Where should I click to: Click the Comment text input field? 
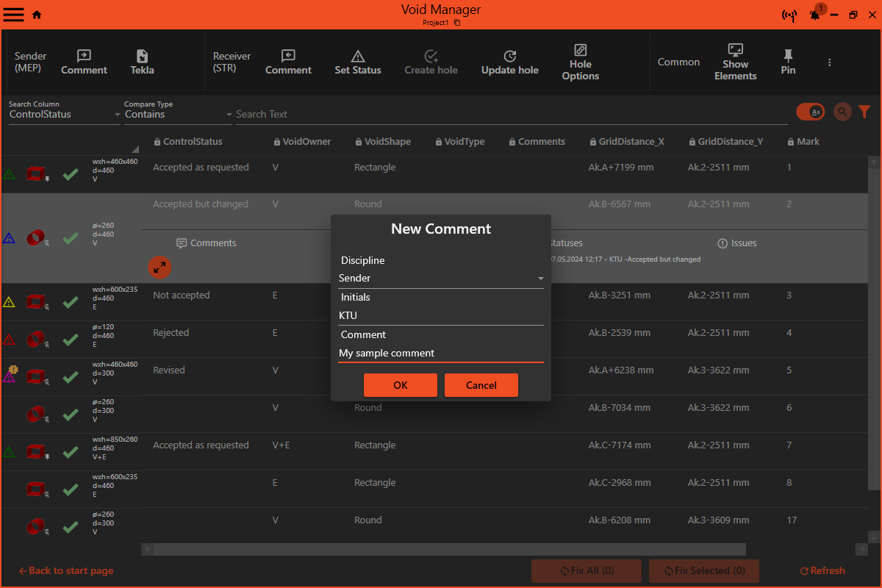441,353
